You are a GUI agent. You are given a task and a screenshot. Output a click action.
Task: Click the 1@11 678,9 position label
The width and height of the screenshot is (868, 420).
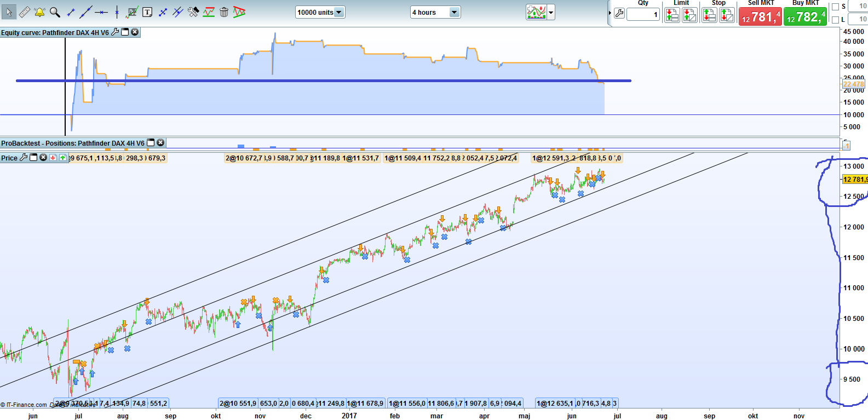(x=365, y=404)
